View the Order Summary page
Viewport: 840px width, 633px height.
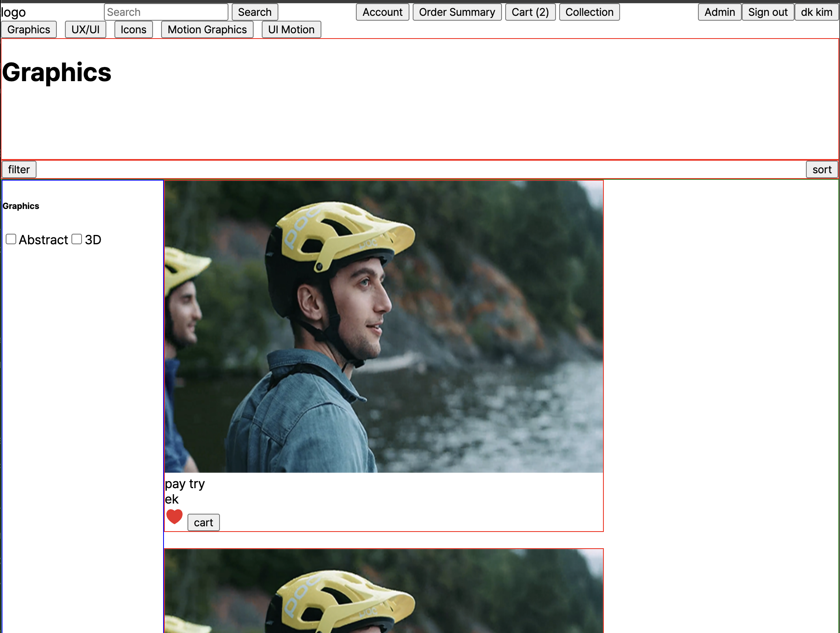pyautogui.click(x=457, y=12)
